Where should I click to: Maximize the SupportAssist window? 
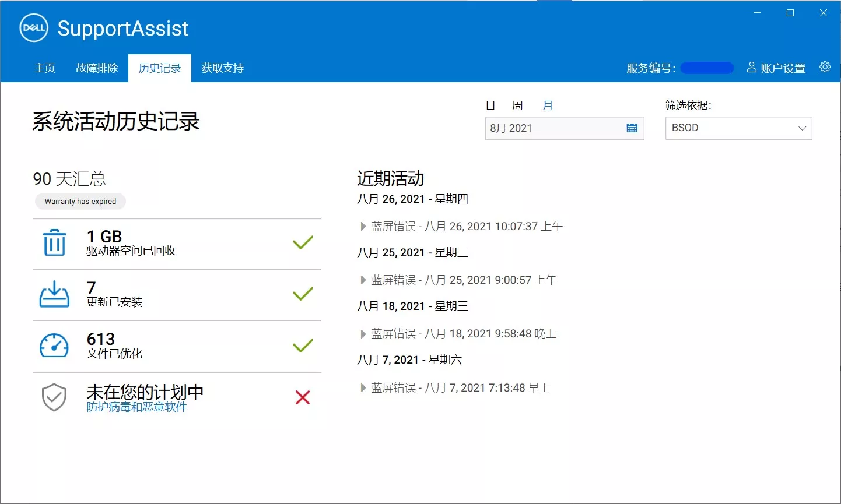click(x=790, y=13)
